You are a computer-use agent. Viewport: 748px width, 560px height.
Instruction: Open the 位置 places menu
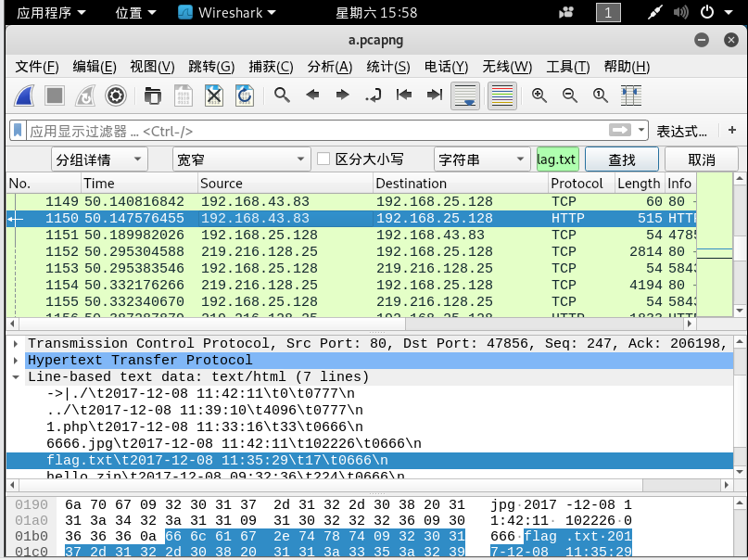(135, 12)
